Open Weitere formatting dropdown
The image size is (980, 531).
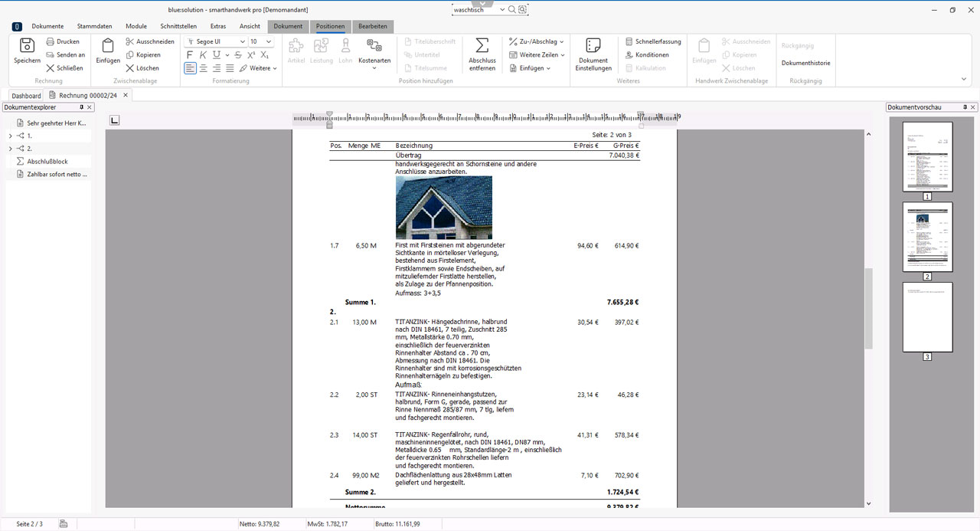pos(257,68)
